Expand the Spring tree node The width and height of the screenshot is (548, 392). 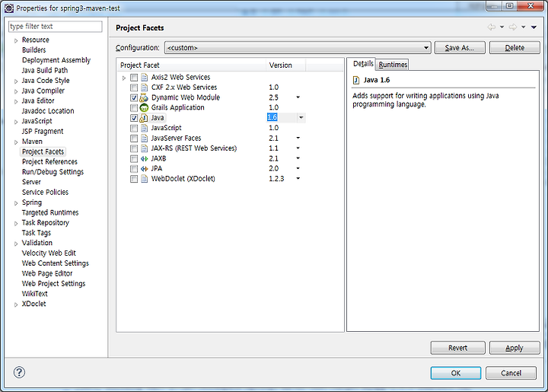16,203
